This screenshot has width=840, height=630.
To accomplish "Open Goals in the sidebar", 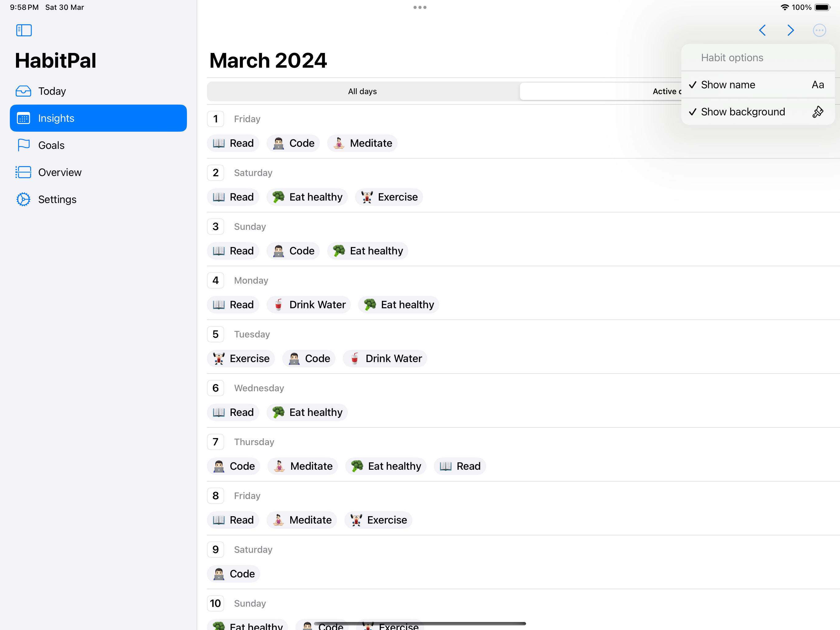I will [x=98, y=145].
